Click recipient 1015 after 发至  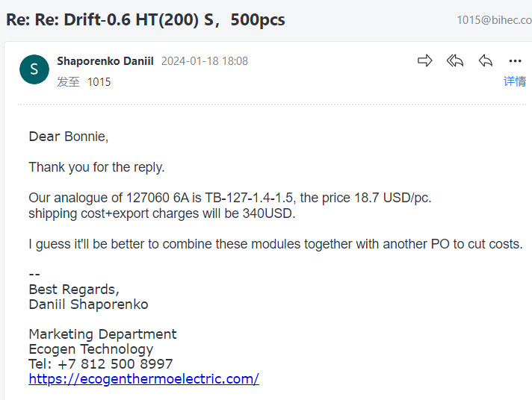tap(99, 82)
